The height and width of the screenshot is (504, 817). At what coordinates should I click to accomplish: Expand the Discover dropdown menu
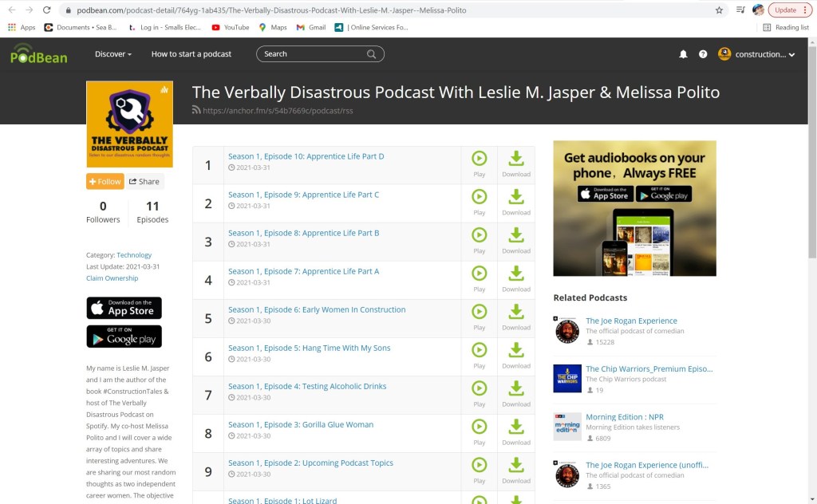coord(113,54)
